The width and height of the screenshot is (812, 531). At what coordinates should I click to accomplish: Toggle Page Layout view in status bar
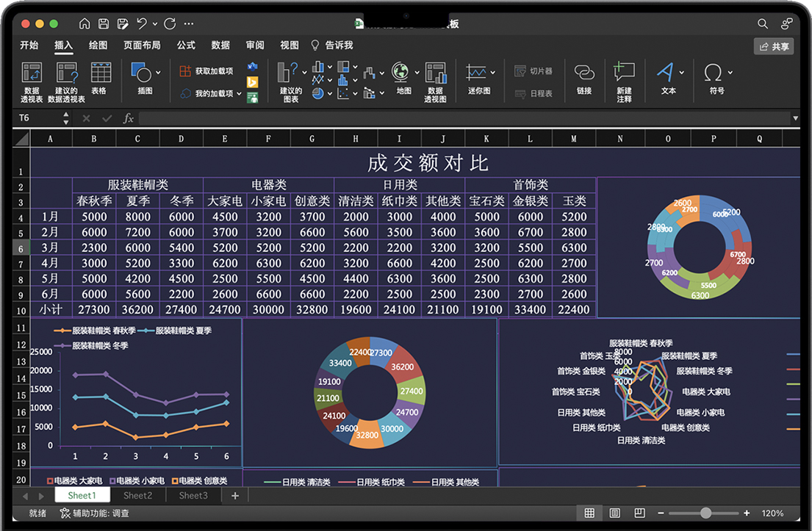[615, 513]
